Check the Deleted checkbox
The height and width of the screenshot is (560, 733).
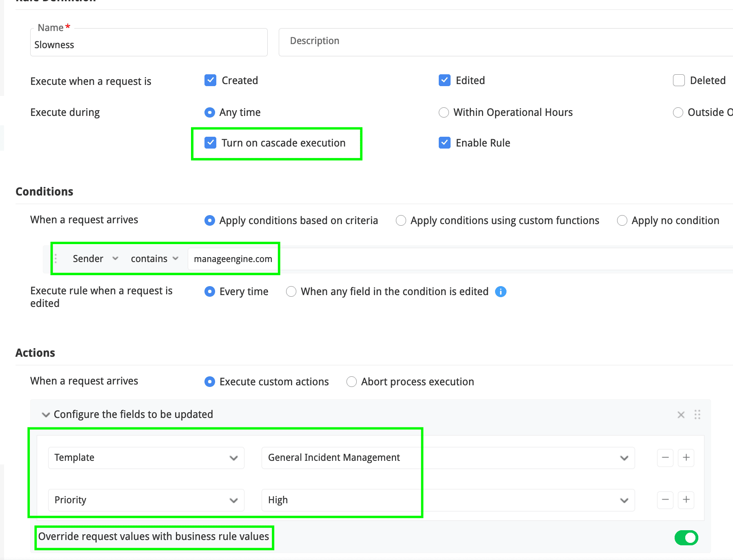(x=679, y=80)
